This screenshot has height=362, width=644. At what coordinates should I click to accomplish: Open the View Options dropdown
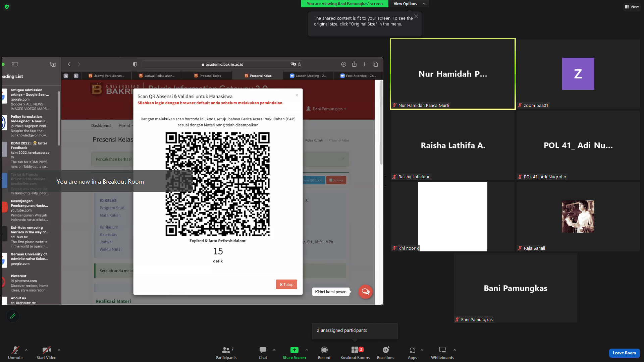coord(409,4)
